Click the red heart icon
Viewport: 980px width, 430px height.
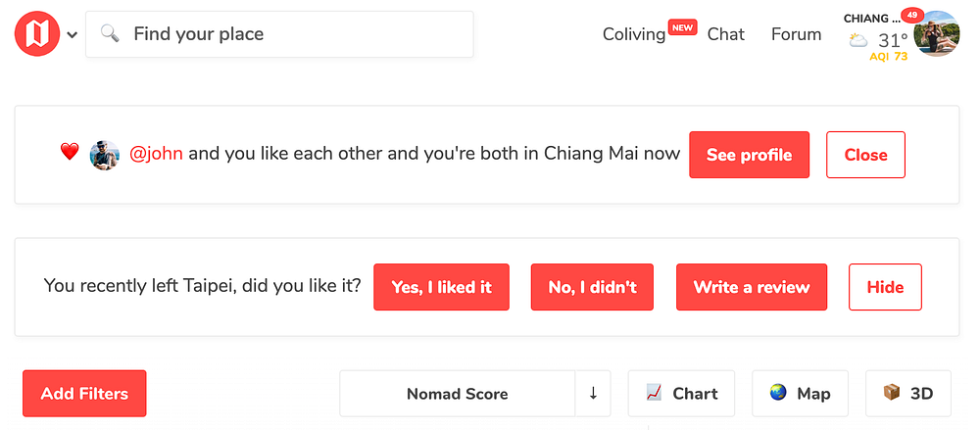click(x=69, y=153)
